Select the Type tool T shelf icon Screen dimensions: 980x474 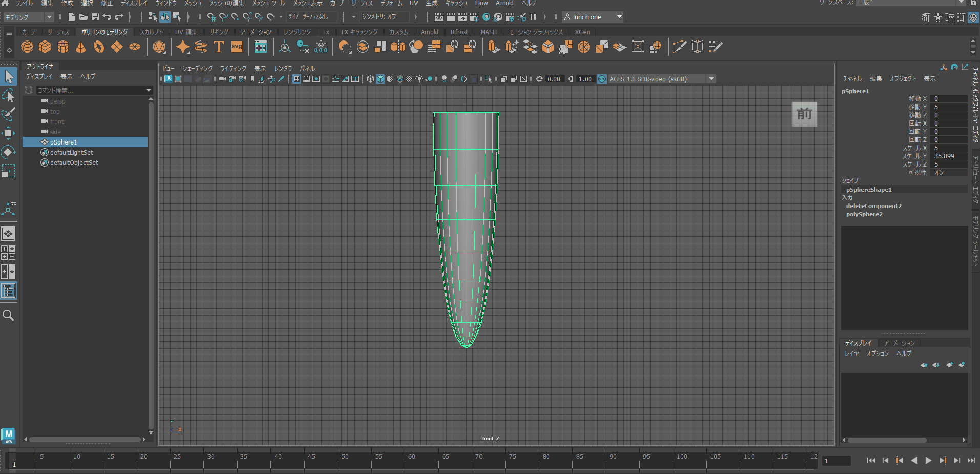(219, 47)
